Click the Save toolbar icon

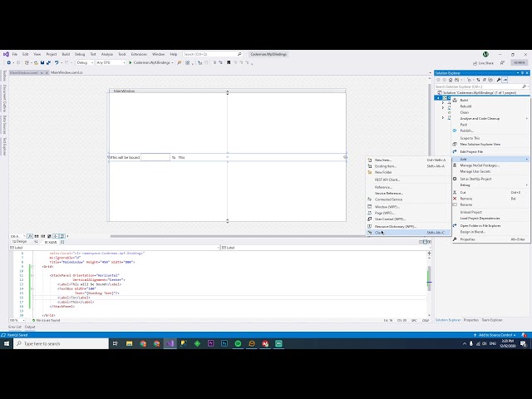point(42,63)
